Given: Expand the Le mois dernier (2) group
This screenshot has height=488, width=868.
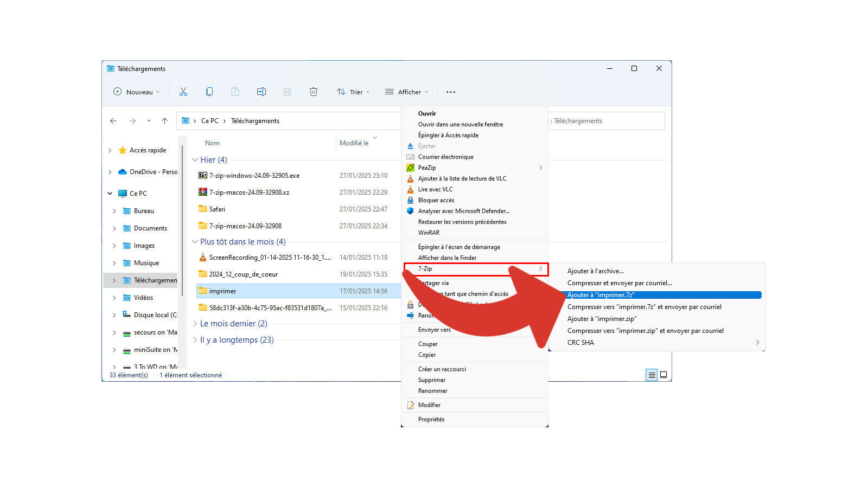Looking at the screenshot, I should (195, 324).
